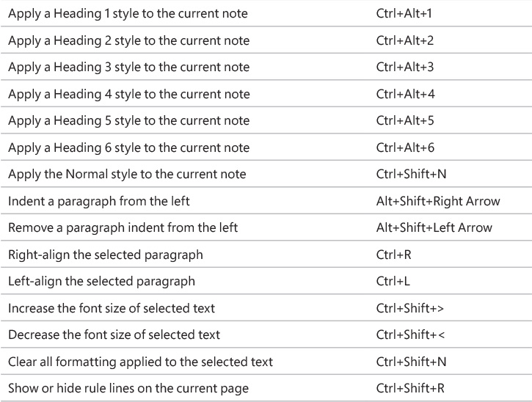This screenshot has height=402, width=532.
Task: Click 'Apply a Heading 5 style' row text
Action: coord(129,121)
